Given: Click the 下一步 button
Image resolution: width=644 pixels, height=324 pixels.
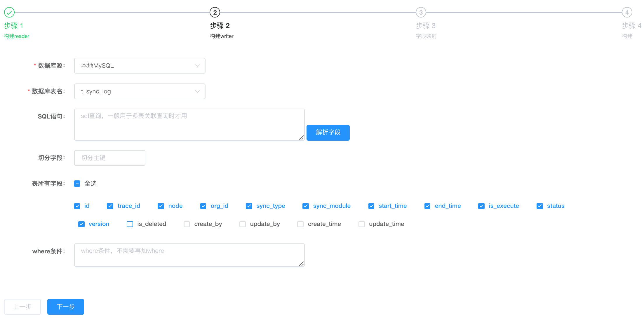Looking at the screenshot, I should [x=66, y=307].
